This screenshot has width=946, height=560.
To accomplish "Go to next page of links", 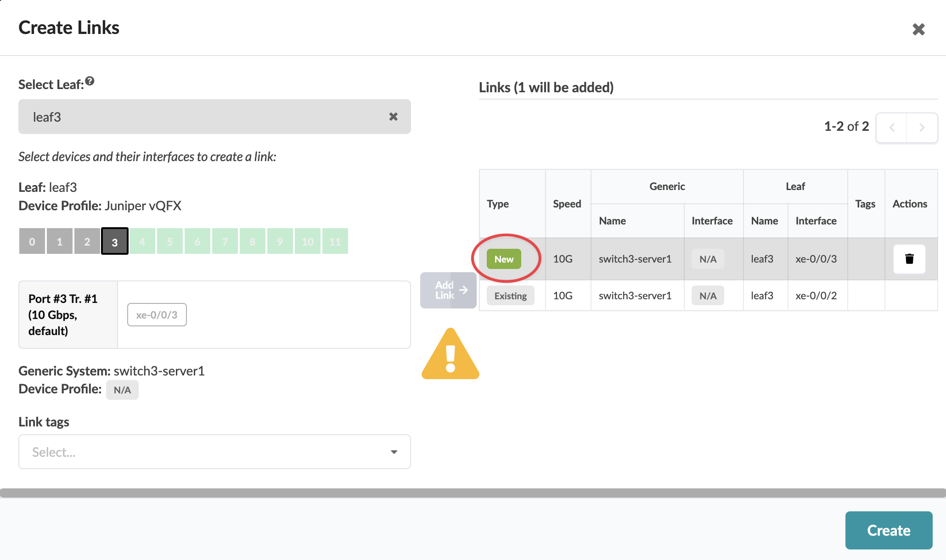I will (922, 128).
